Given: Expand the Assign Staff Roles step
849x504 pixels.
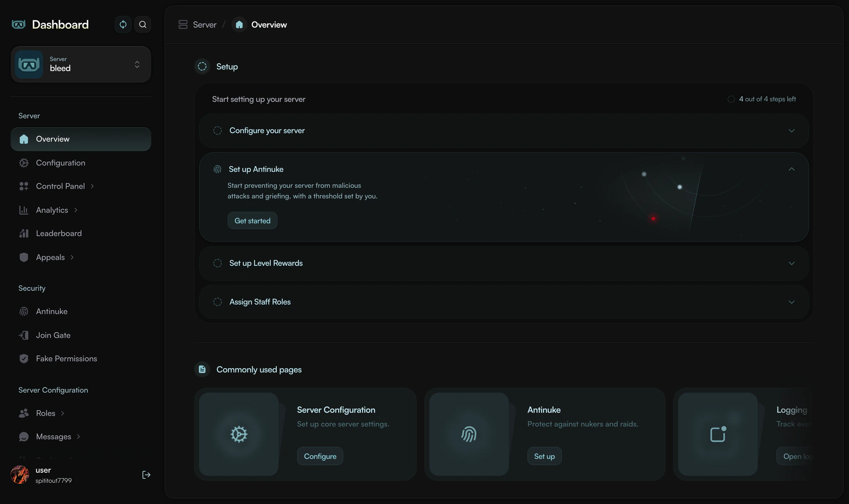Looking at the screenshot, I should 792,302.
